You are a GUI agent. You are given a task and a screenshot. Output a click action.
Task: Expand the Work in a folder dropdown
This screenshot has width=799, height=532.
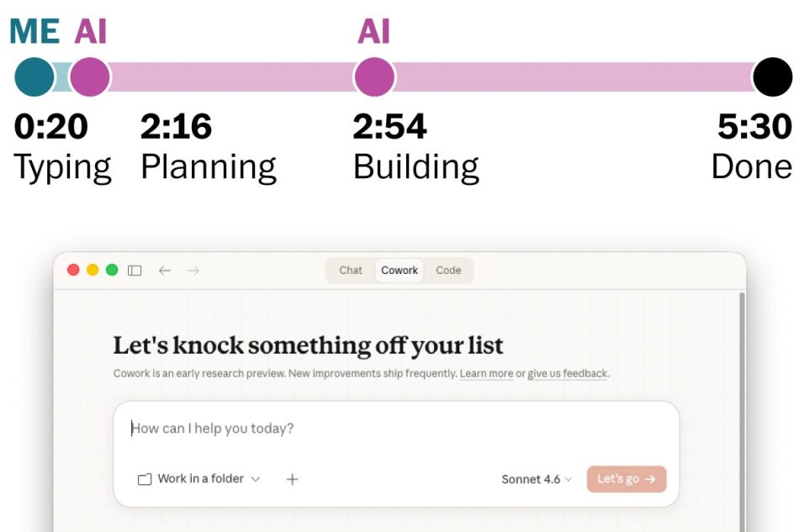tap(200, 479)
